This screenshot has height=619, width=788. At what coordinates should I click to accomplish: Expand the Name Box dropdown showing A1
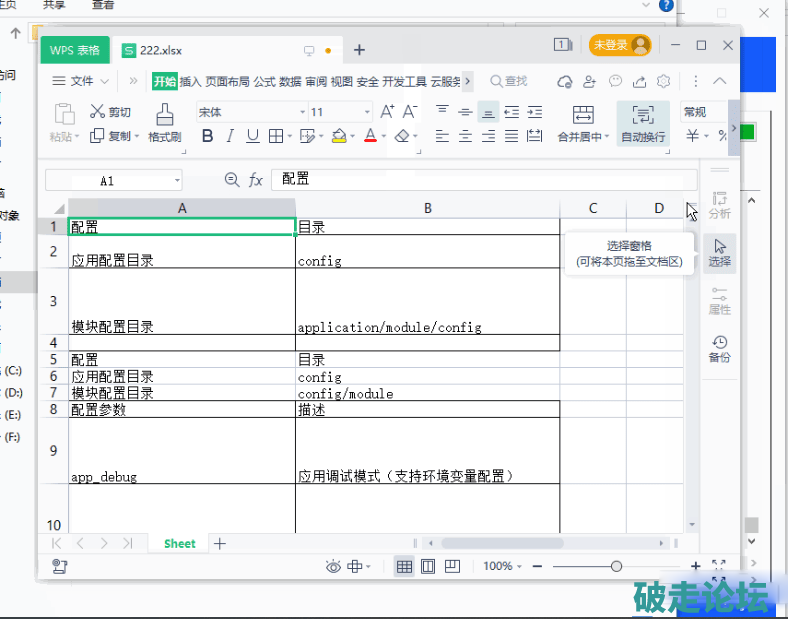click(177, 181)
